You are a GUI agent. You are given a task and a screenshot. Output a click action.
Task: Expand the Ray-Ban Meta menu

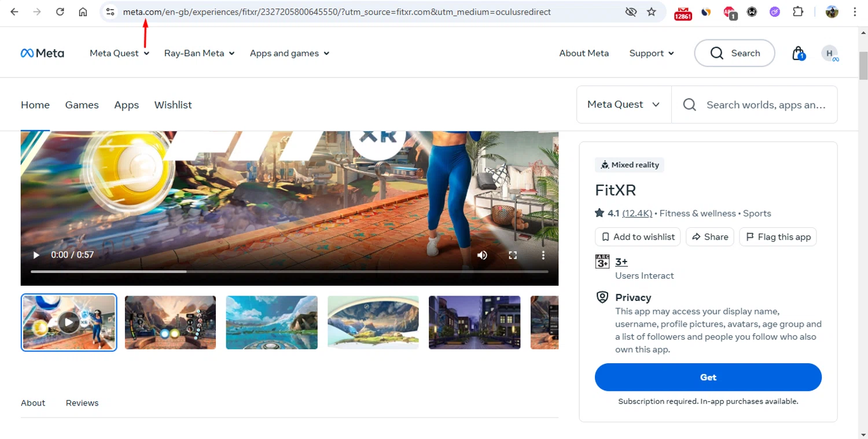point(199,53)
